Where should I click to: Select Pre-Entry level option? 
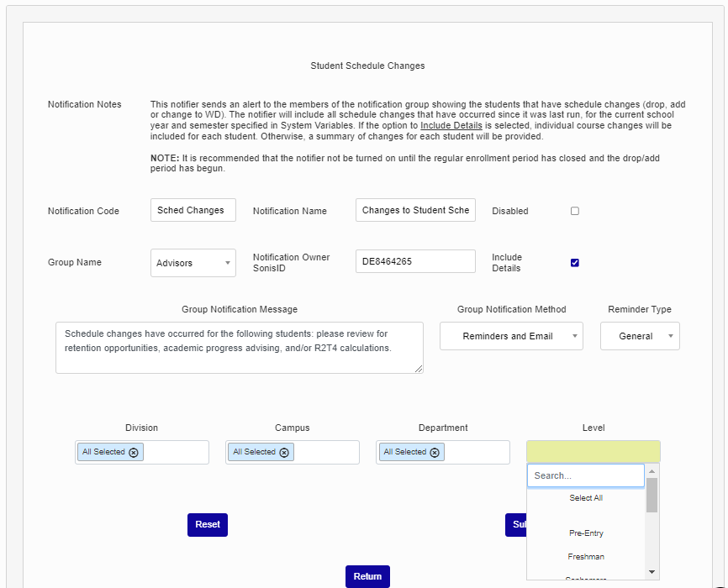[x=586, y=533]
